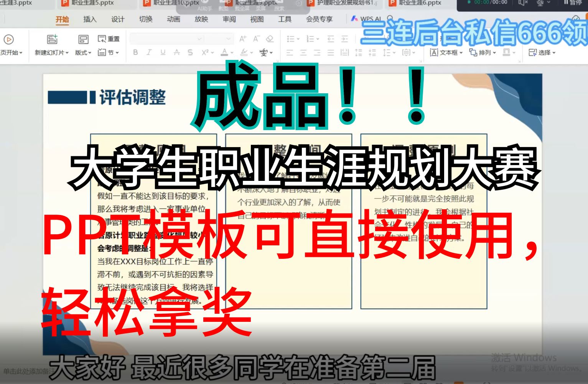Open the font color dropdown arrow
Image resolution: width=588 pixels, height=384 pixels.
click(x=232, y=53)
